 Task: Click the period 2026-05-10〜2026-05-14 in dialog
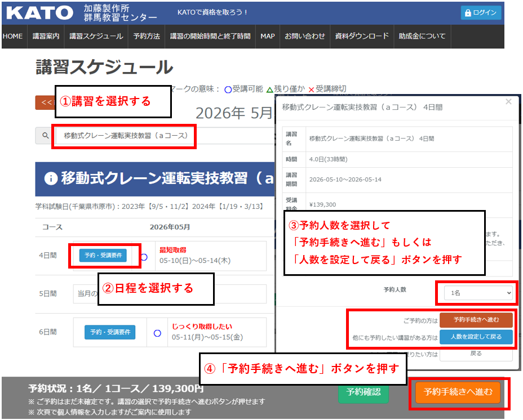pyautogui.click(x=345, y=180)
